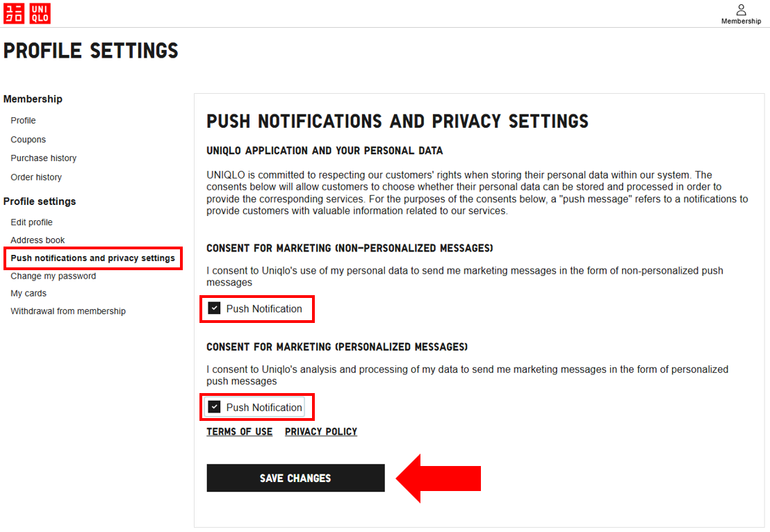
Task: Uncheck non-personalized Push Notification checkbox
Action: (x=214, y=308)
